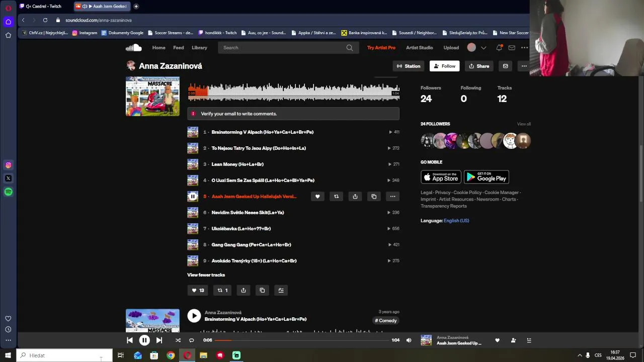Focus the SoundCloud search field
Screen dimensions: 644x362
[x=288, y=48]
